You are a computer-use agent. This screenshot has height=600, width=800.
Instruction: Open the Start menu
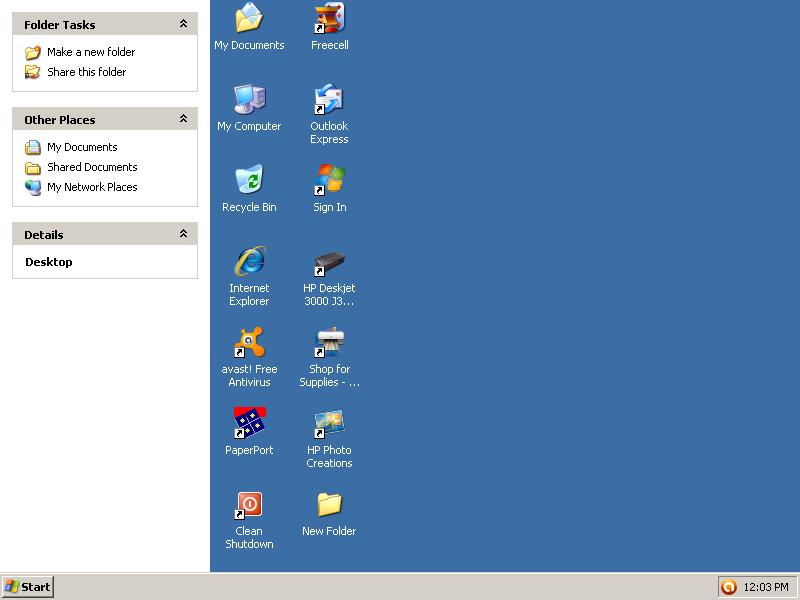tap(28, 587)
